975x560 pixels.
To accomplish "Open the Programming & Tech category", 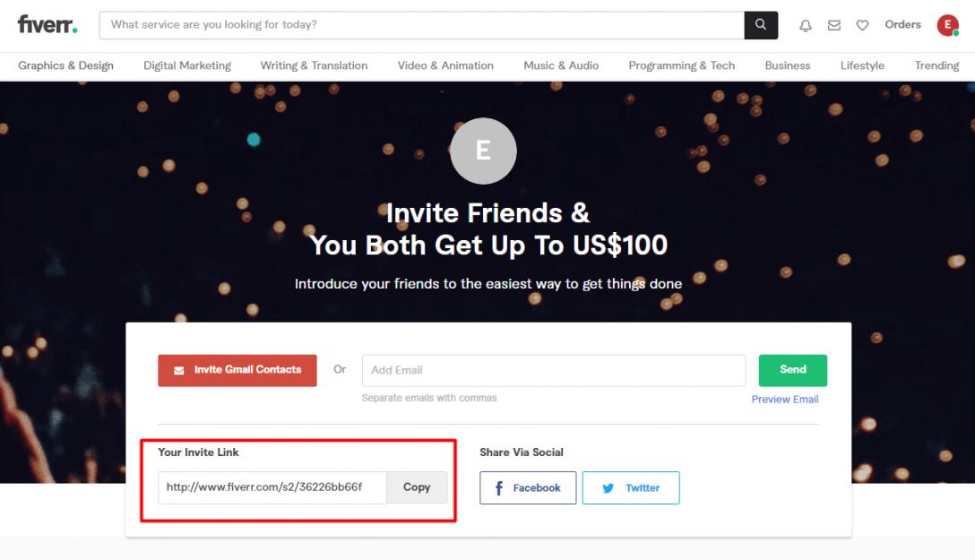I will pyautogui.click(x=681, y=65).
